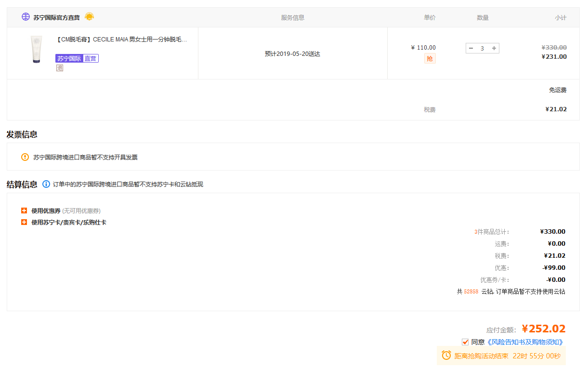Decrease quantity with the minus button
The width and height of the screenshot is (588, 369).
(x=471, y=48)
